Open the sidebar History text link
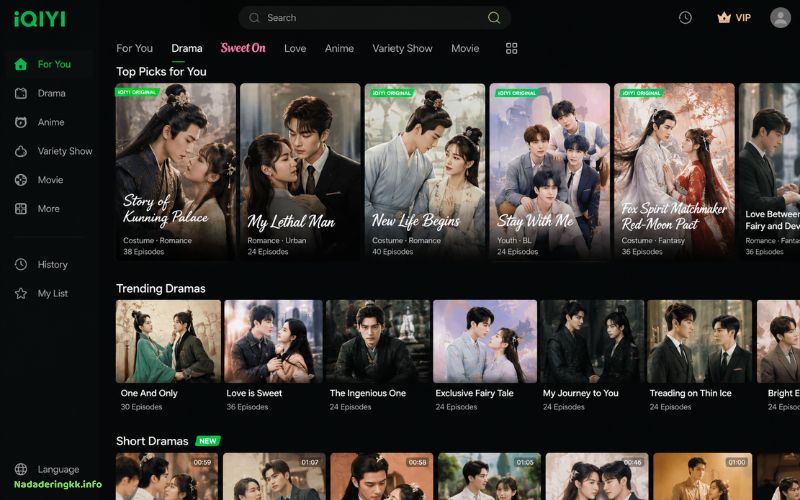Image resolution: width=800 pixels, height=500 pixels. click(53, 264)
